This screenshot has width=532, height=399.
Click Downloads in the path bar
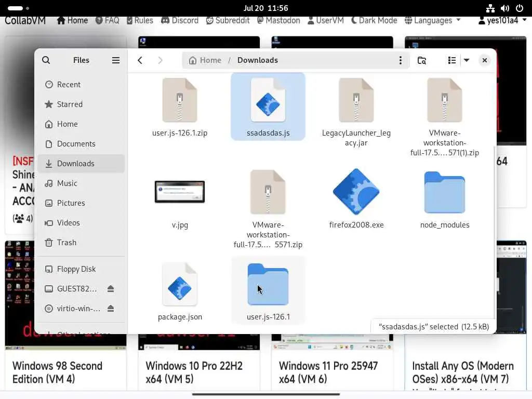(258, 60)
